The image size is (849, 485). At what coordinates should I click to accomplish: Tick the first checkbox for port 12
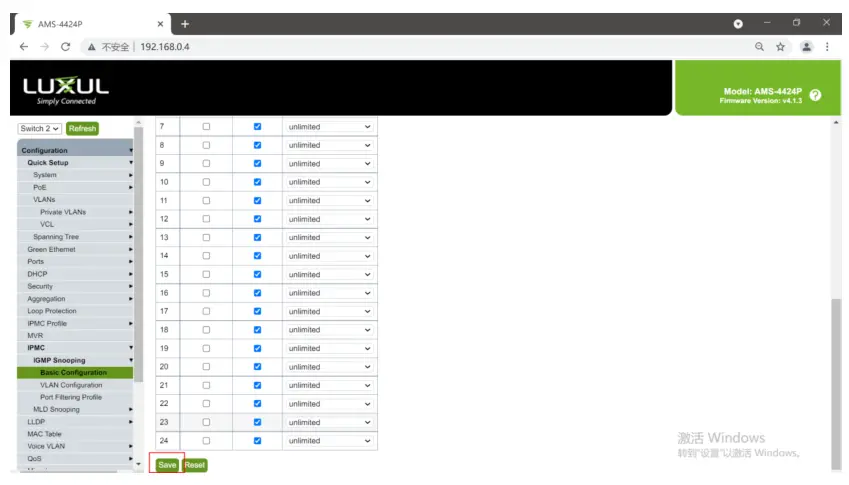pos(206,219)
